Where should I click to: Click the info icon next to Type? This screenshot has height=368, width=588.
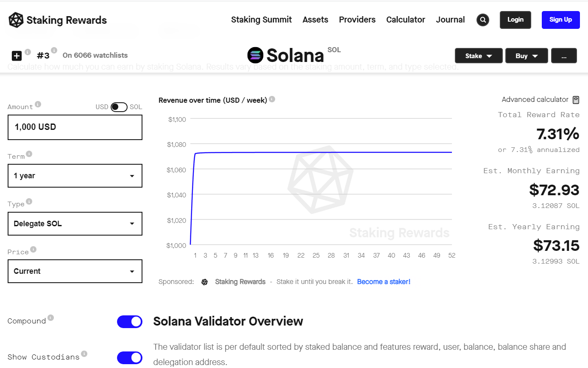tap(29, 201)
